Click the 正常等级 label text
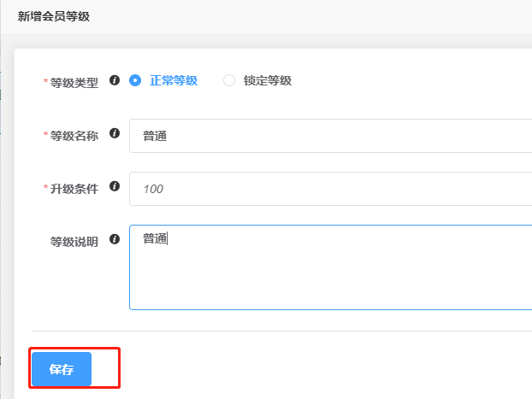532x399 pixels. coord(174,80)
